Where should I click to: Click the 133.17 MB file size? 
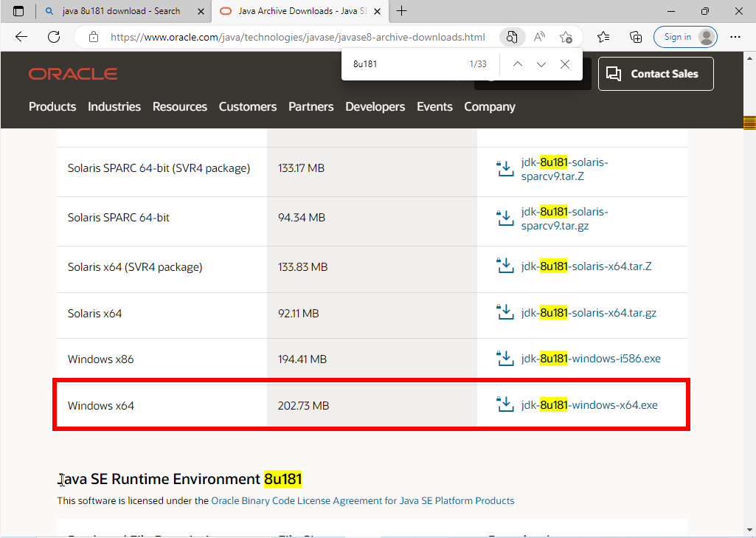(301, 168)
